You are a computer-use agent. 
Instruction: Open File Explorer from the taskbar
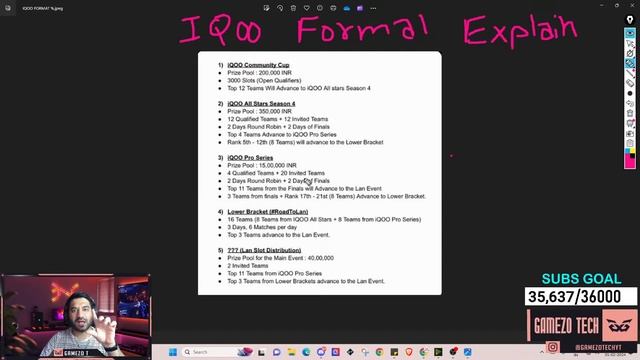(291, 352)
